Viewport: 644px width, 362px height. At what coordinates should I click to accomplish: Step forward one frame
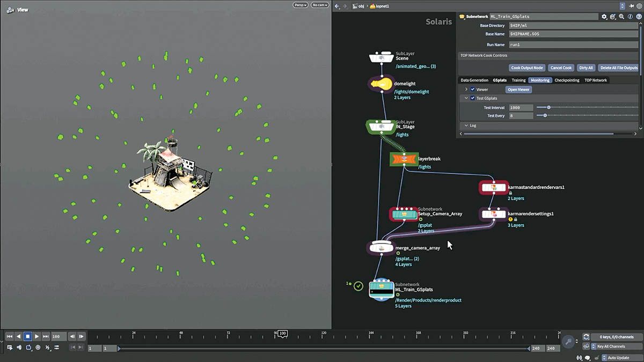[82, 336]
